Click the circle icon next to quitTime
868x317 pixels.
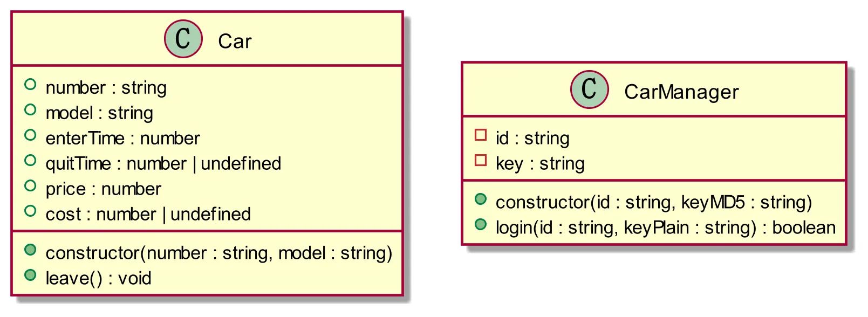tap(30, 161)
